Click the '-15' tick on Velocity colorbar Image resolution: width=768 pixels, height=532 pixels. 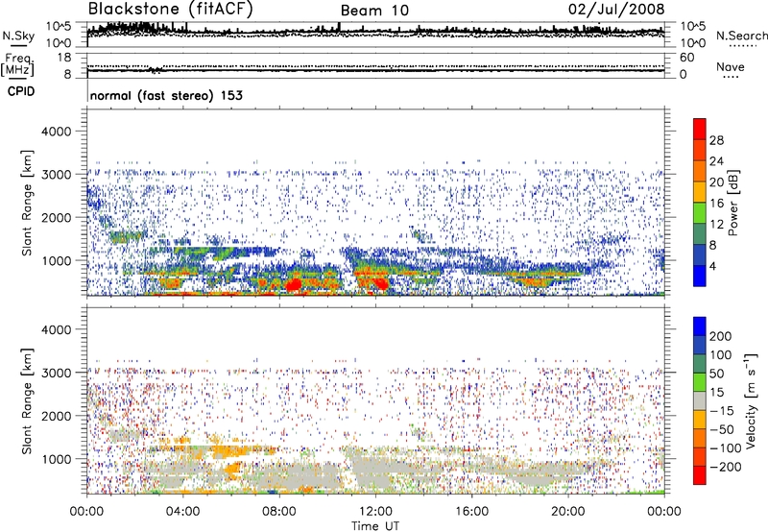point(722,410)
